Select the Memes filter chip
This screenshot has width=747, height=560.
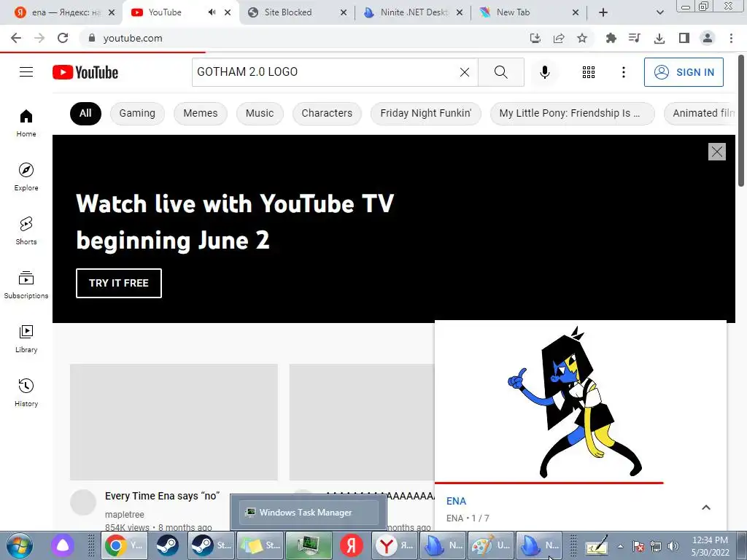click(x=200, y=113)
